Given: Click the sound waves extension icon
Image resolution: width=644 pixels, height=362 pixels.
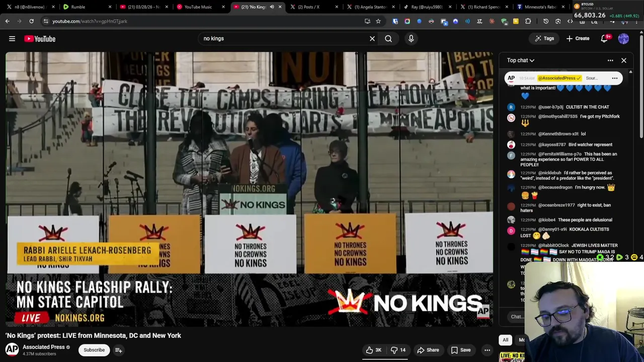Looking at the screenshot, I should (x=467, y=21).
